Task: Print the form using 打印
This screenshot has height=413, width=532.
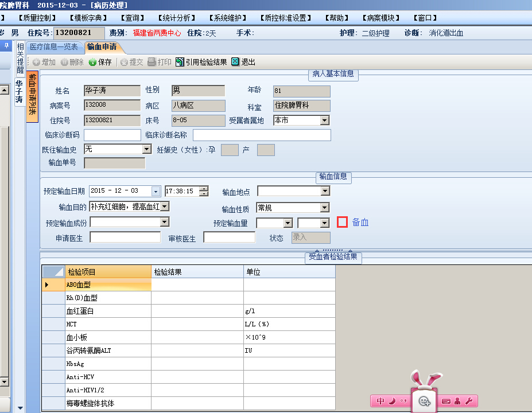Action: point(160,62)
